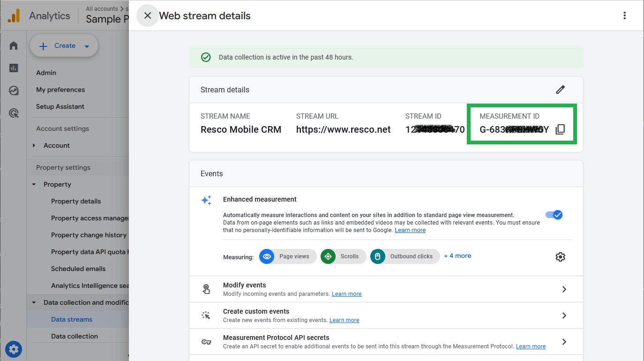Open the three-dot more options menu
Viewport: 644px width, 361px height.
(x=624, y=15)
